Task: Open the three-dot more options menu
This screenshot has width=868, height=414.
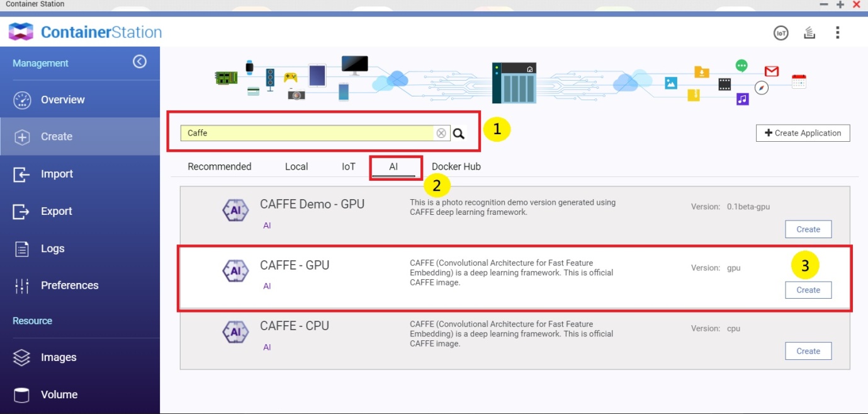Action: tap(837, 33)
